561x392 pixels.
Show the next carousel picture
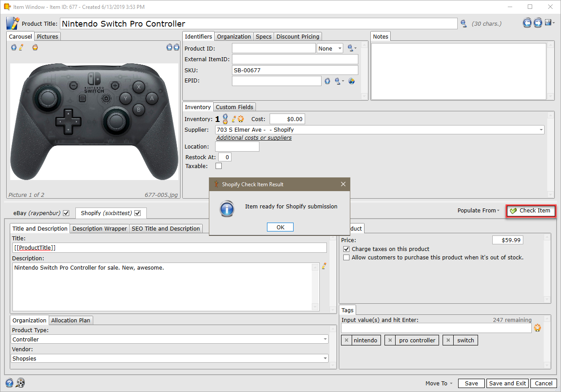(176, 47)
